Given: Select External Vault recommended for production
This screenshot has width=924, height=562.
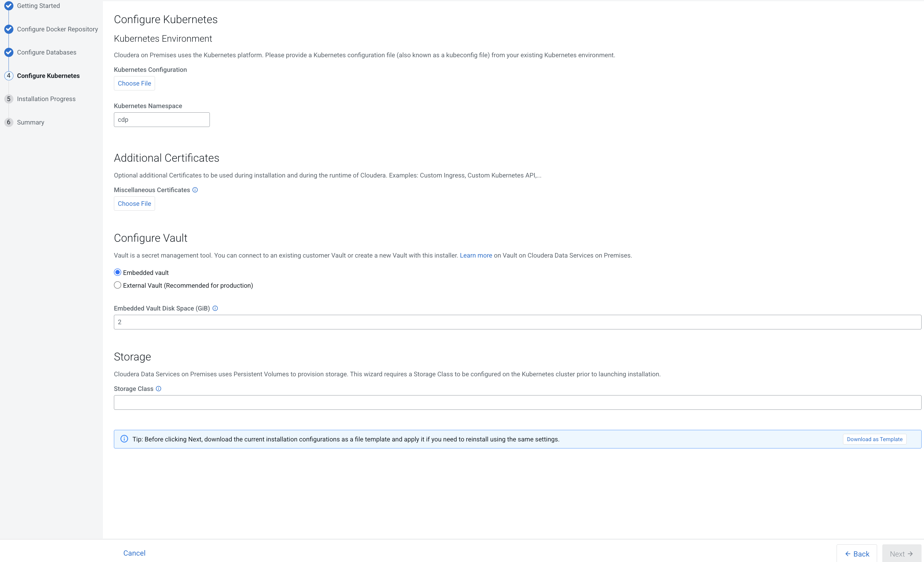Looking at the screenshot, I should click(x=117, y=285).
